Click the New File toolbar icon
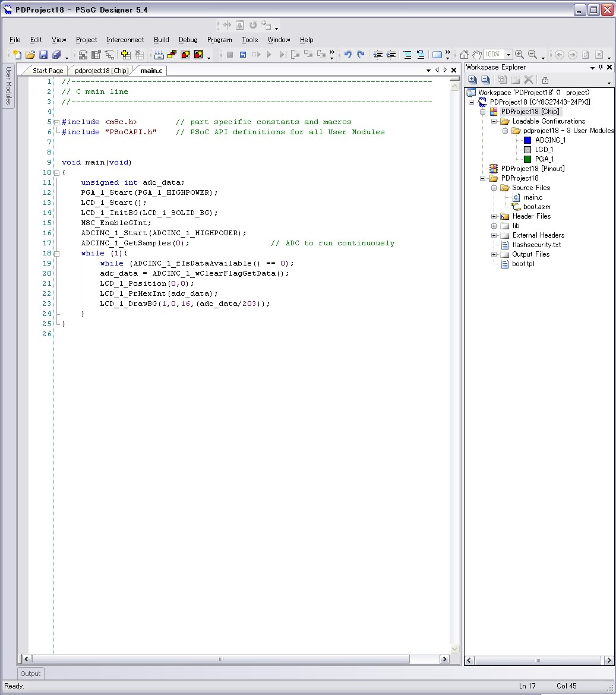616x695 pixels. (x=17, y=55)
